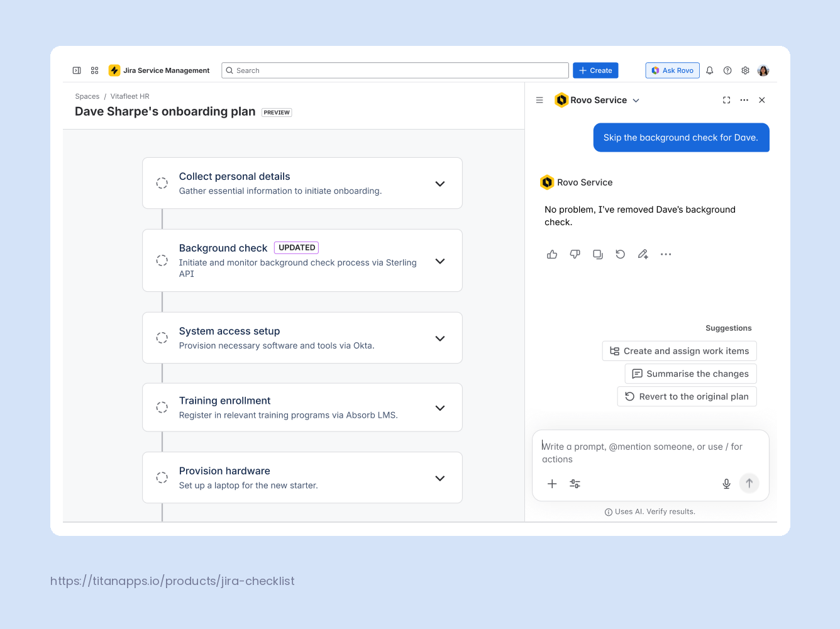Close the Rovo Service panel

click(x=762, y=100)
